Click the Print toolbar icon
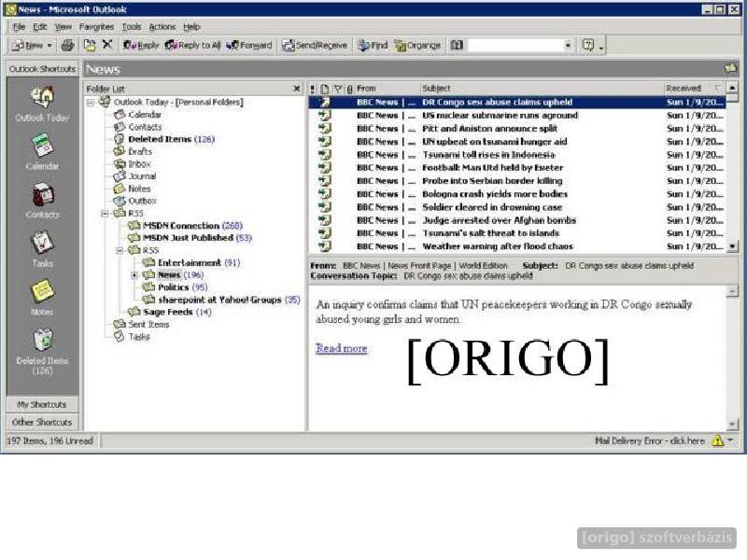This screenshot has height=560, width=747. coord(67,45)
